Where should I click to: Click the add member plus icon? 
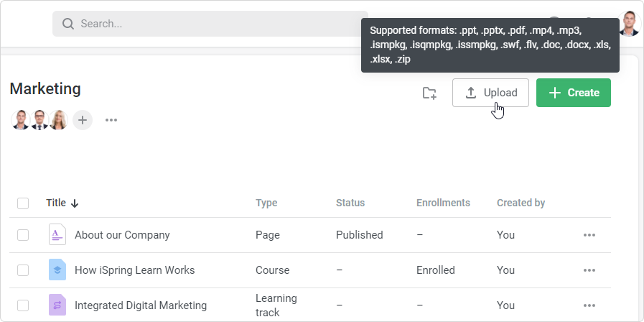pyautogui.click(x=83, y=120)
